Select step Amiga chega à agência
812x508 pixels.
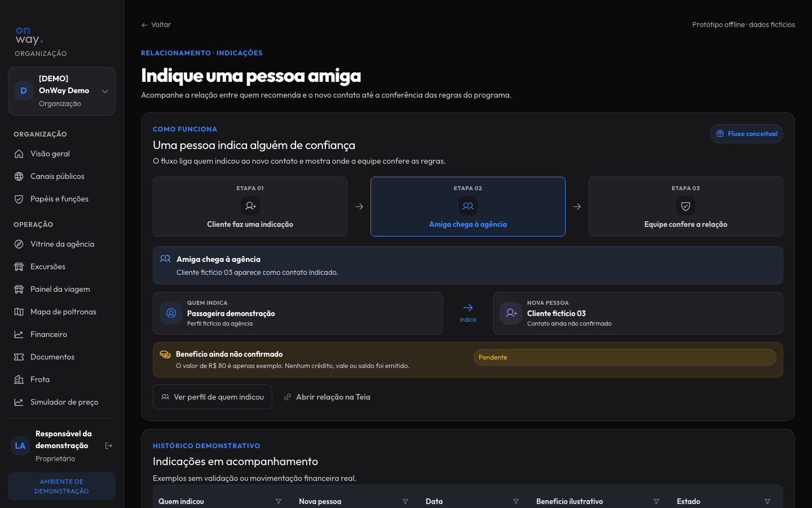pos(468,207)
